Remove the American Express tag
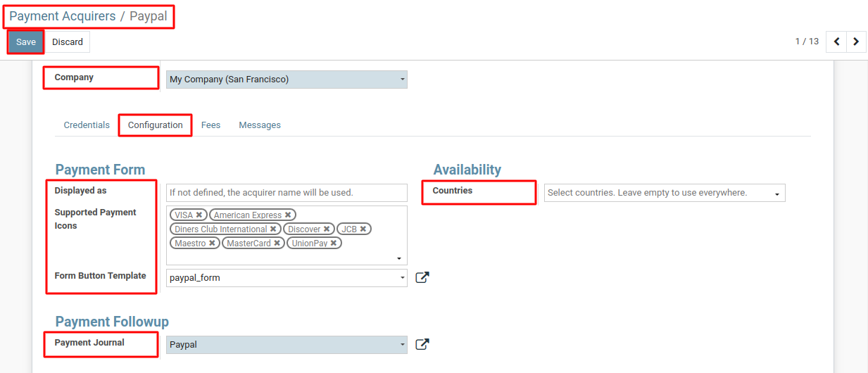 pyautogui.click(x=288, y=215)
